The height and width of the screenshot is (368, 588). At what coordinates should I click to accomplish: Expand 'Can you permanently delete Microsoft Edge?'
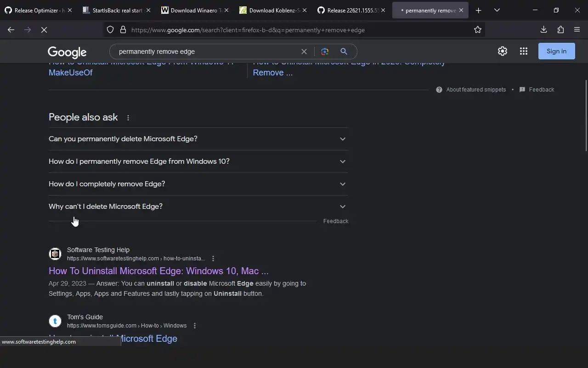tap(198, 139)
